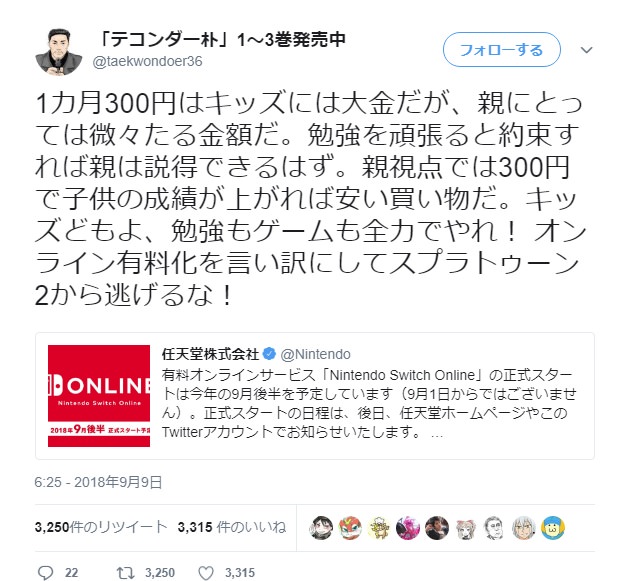Viewport: 629px width, 581px height.
Task: Open the Nintendo Switch Online thumbnail image
Action: coord(99,396)
